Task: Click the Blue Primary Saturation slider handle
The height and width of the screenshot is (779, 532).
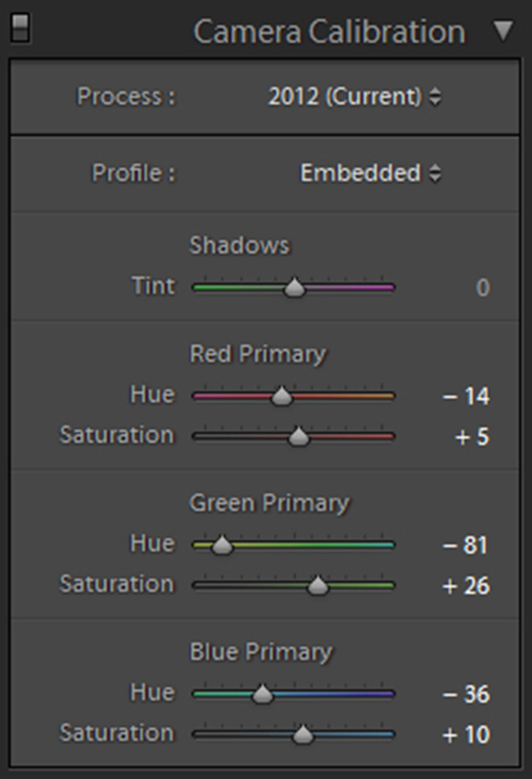Action: click(302, 735)
